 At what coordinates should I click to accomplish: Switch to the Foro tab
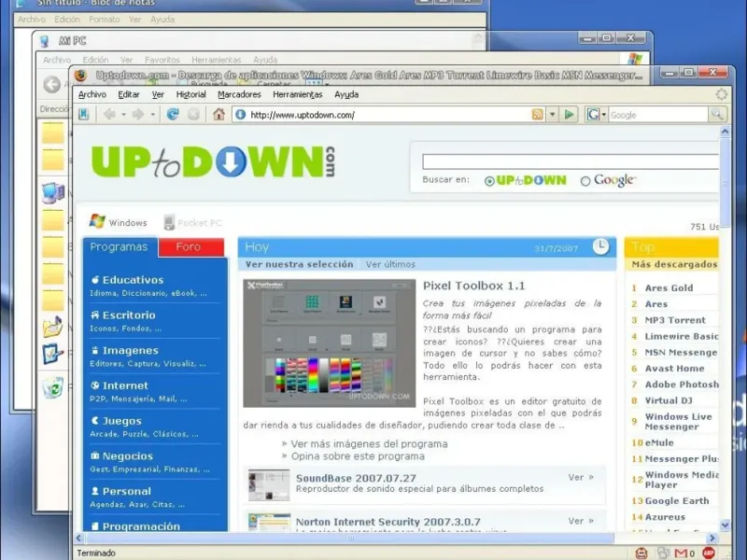click(x=190, y=246)
